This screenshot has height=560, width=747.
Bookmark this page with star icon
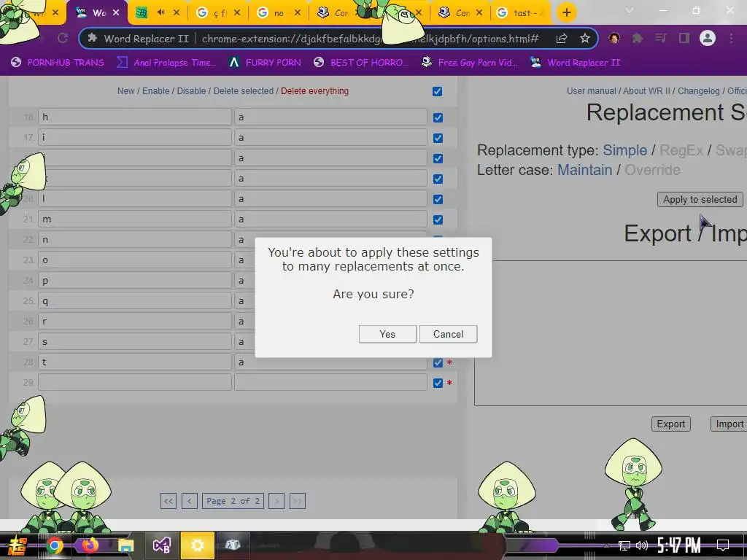(x=585, y=38)
